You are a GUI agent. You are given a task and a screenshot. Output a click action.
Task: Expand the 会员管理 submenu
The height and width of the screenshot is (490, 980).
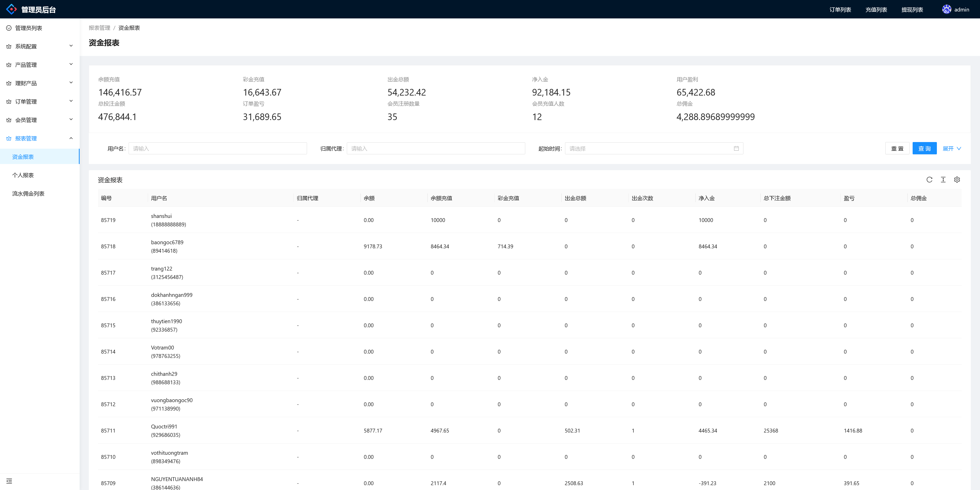tap(40, 120)
